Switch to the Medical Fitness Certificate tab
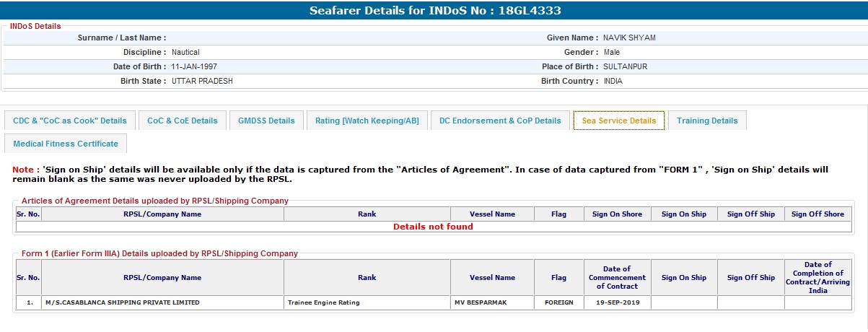Image resolution: width=868 pixels, height=332 pixels. tap(66, 144)
